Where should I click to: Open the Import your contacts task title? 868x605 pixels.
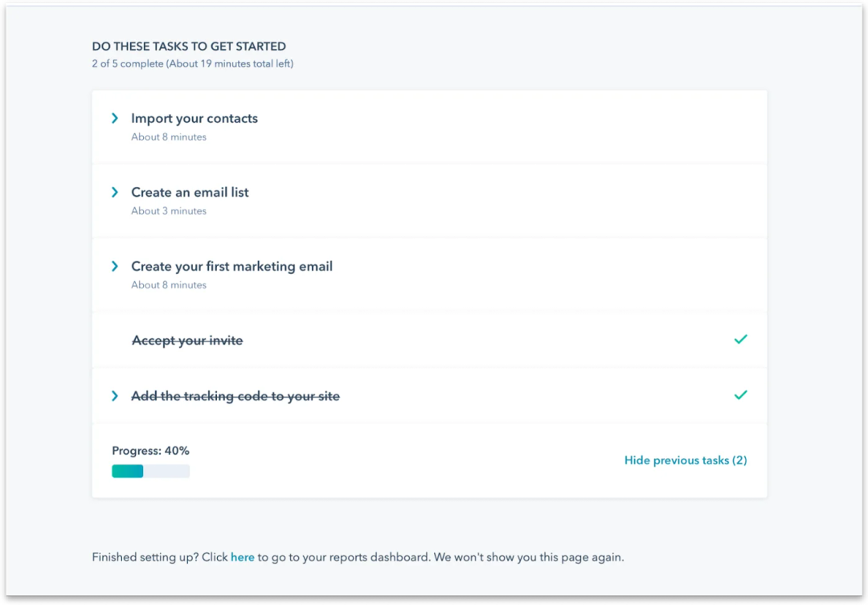tap(194, 118)
